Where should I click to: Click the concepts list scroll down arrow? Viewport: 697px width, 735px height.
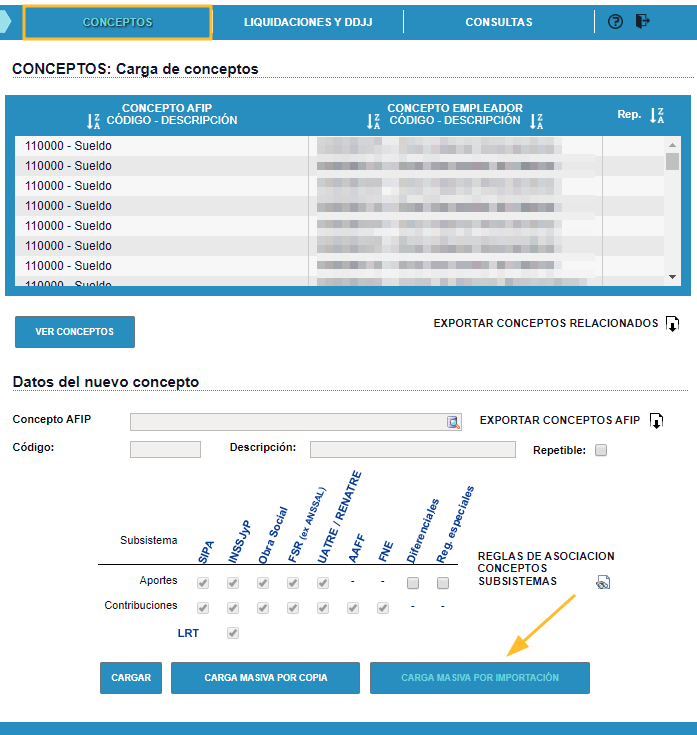[672, 277]
